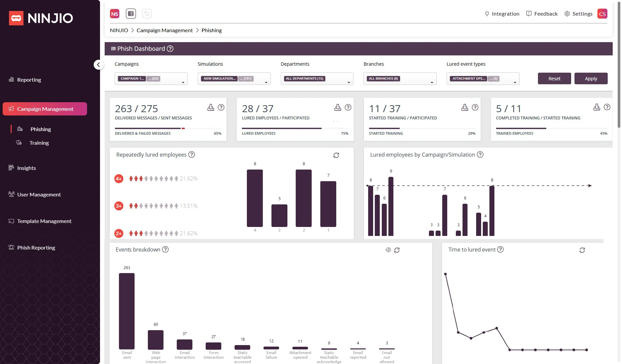
Task: Select Phishing in the sidebar
Action: (41, 129)
